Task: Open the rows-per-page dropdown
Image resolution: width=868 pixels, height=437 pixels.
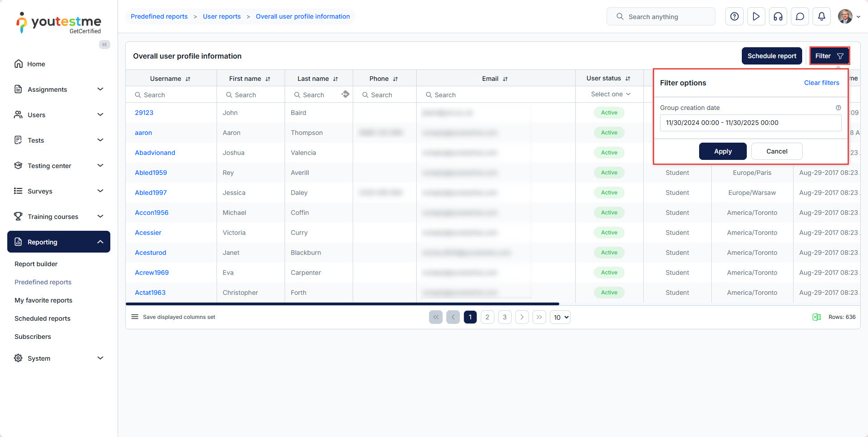Action: point(560,317)
